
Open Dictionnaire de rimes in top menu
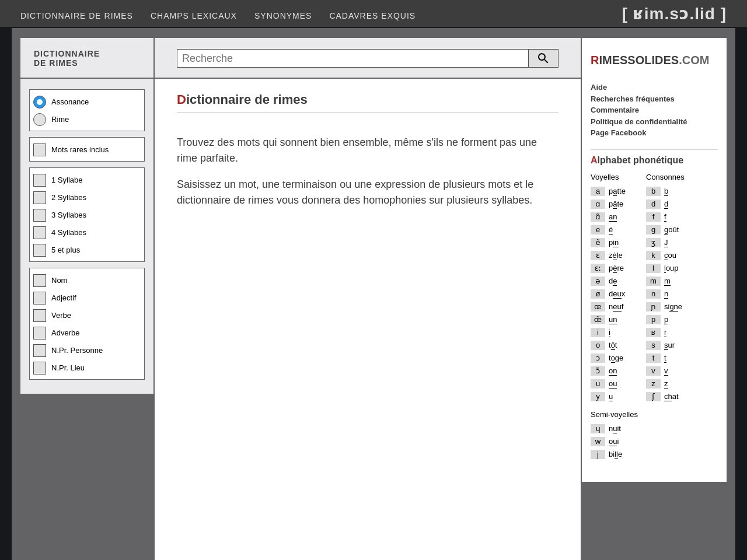click(76, 16)
